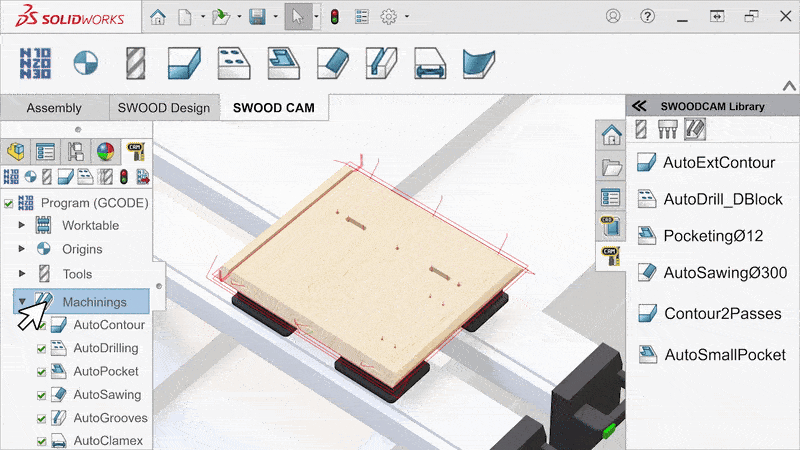
Task: Show the aggregates filter in SWOODCAM Library
Action: [x=667, y=130]
